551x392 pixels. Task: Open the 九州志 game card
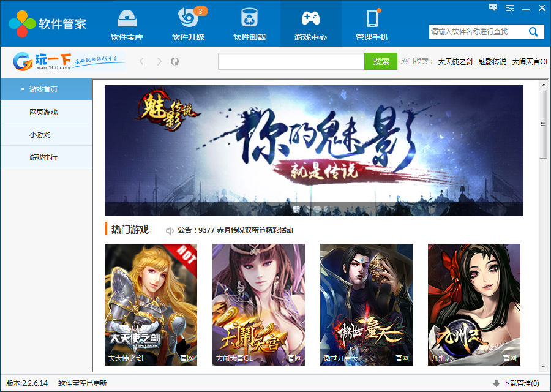[x=474, y=304]
